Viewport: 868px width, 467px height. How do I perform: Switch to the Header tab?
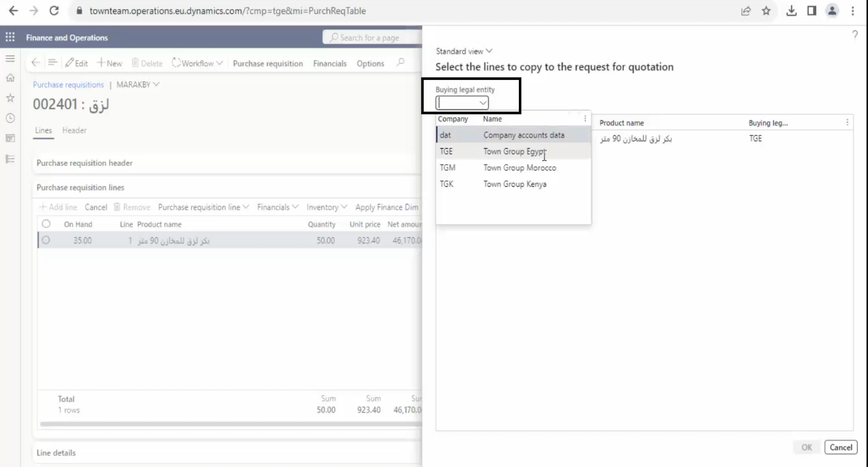pos(74,130)
